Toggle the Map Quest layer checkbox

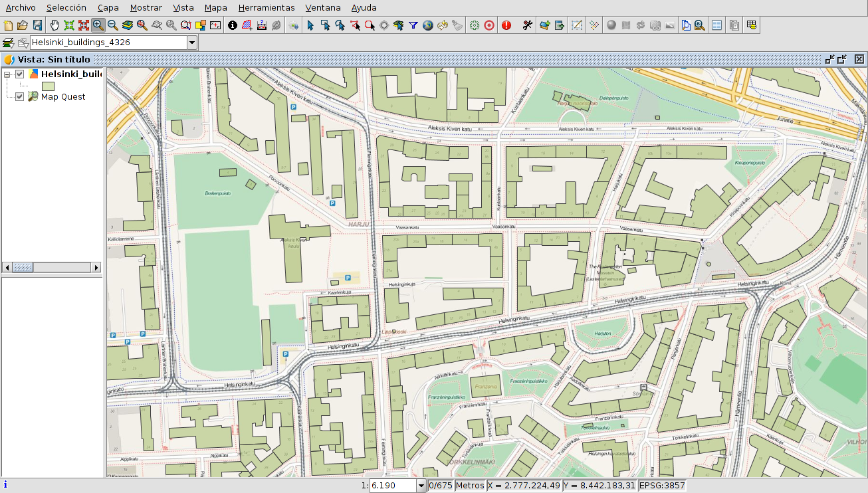coord(20,97)
